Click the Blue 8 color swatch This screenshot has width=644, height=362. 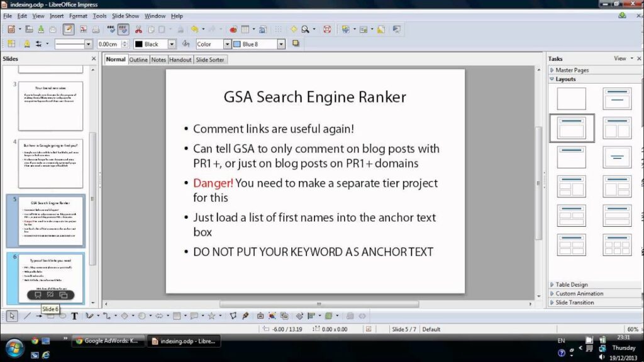tap(237, 44)
